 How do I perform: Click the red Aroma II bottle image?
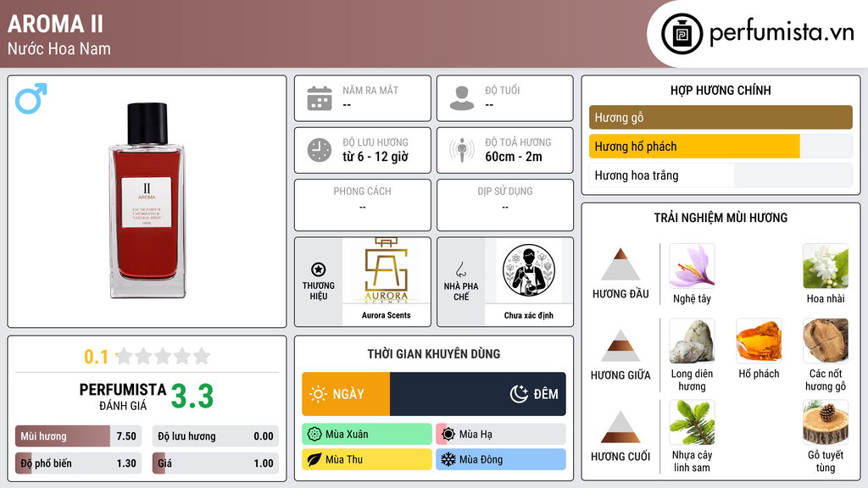coord(147,200)
